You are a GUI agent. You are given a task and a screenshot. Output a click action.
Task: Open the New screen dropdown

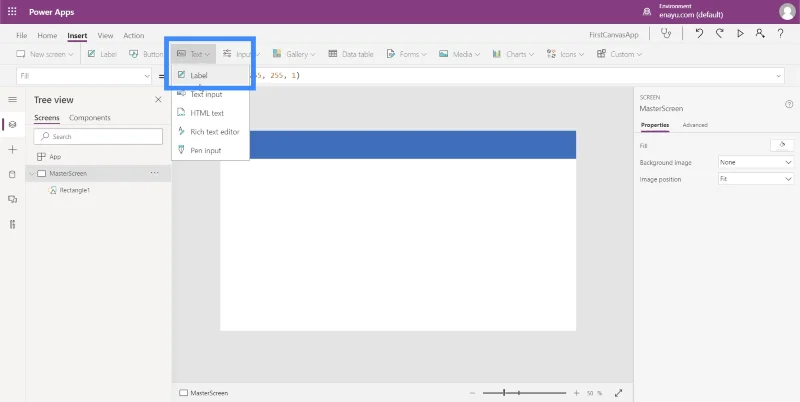pyautogui.click(x=45, y=54)
